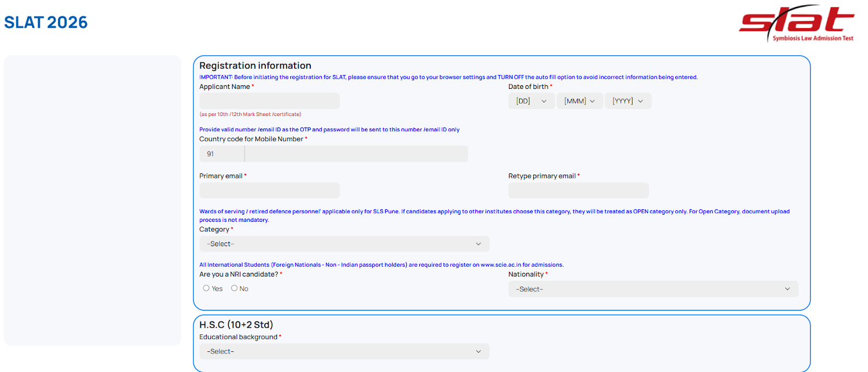
Task: Expand the Nationality select dropdown
Action: 653,289
